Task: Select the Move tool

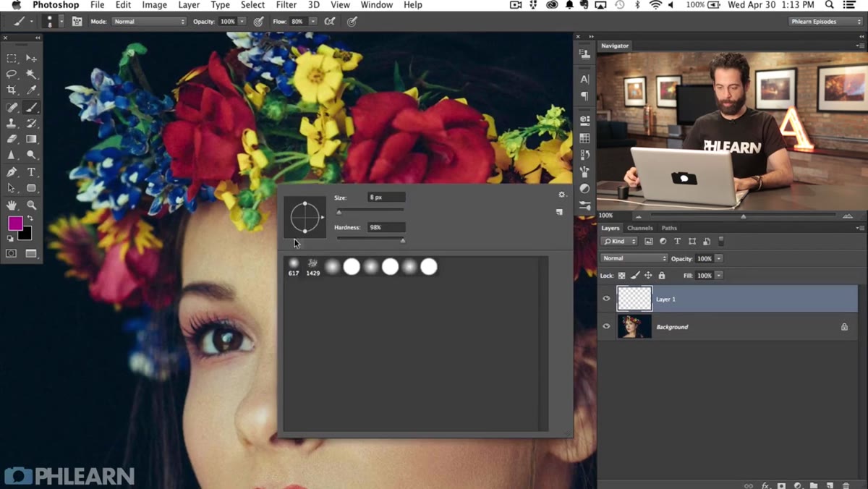Action: click(31, 58)
